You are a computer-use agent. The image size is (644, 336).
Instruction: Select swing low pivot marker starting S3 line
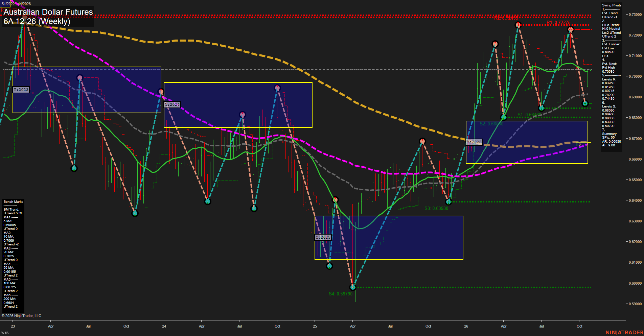click(x=448, y=202)
